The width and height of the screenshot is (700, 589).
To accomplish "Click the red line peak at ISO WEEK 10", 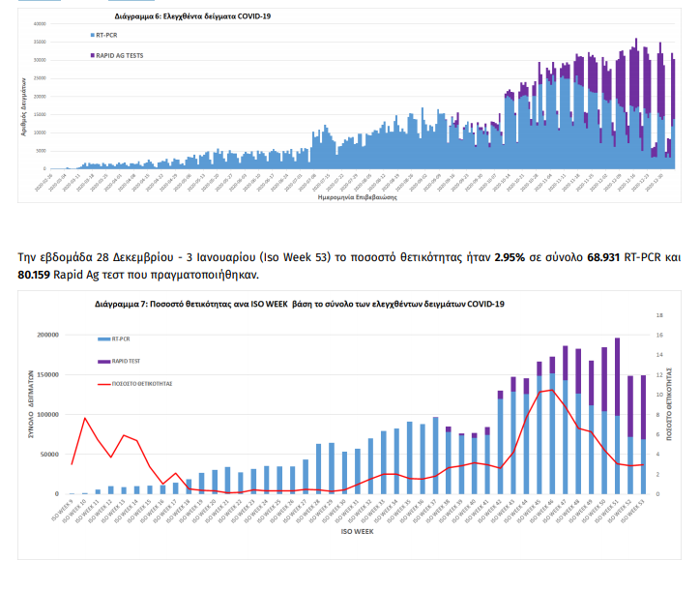I will click(x=85, y=418).
